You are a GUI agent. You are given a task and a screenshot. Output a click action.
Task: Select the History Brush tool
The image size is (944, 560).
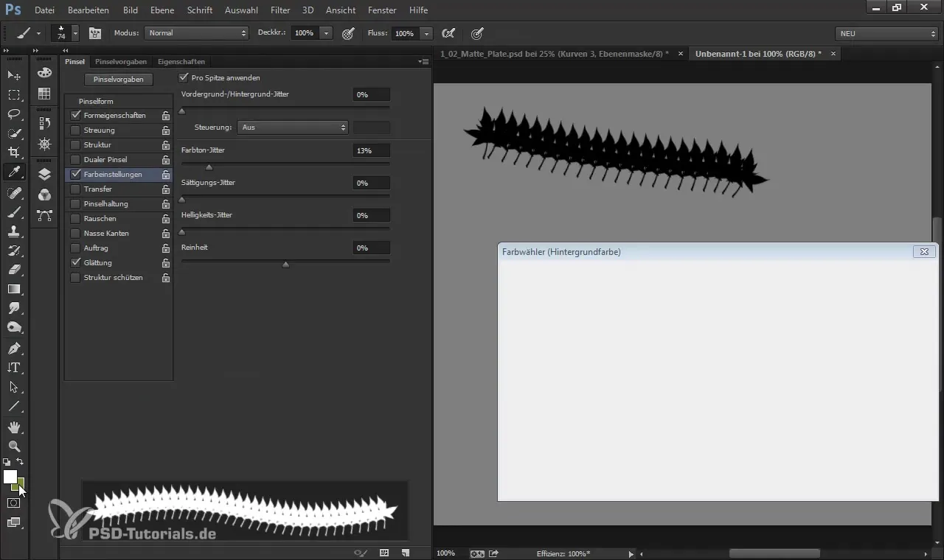[x=14, y=251]
